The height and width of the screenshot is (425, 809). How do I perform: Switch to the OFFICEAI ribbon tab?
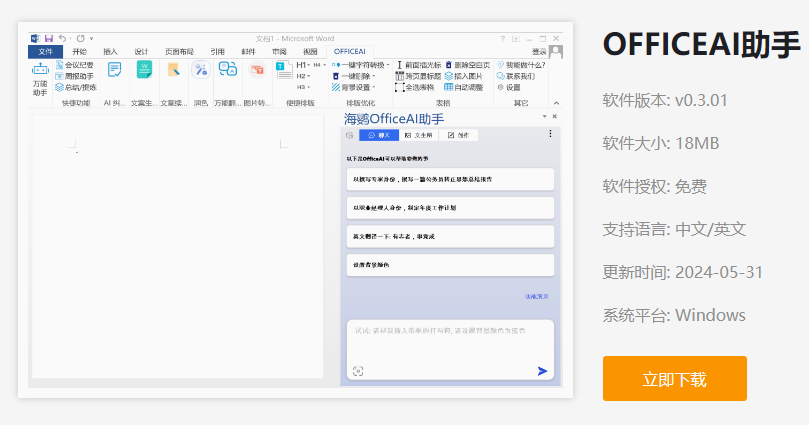coord(349,51)
